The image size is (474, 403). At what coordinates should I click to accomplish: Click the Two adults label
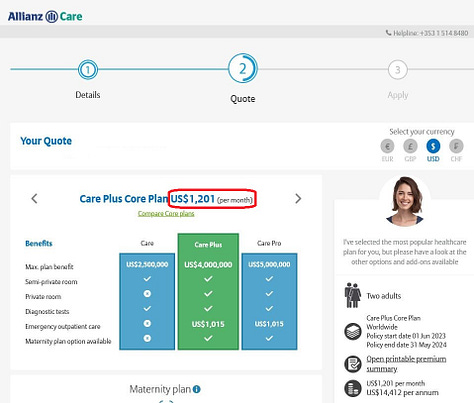(384, 296)
